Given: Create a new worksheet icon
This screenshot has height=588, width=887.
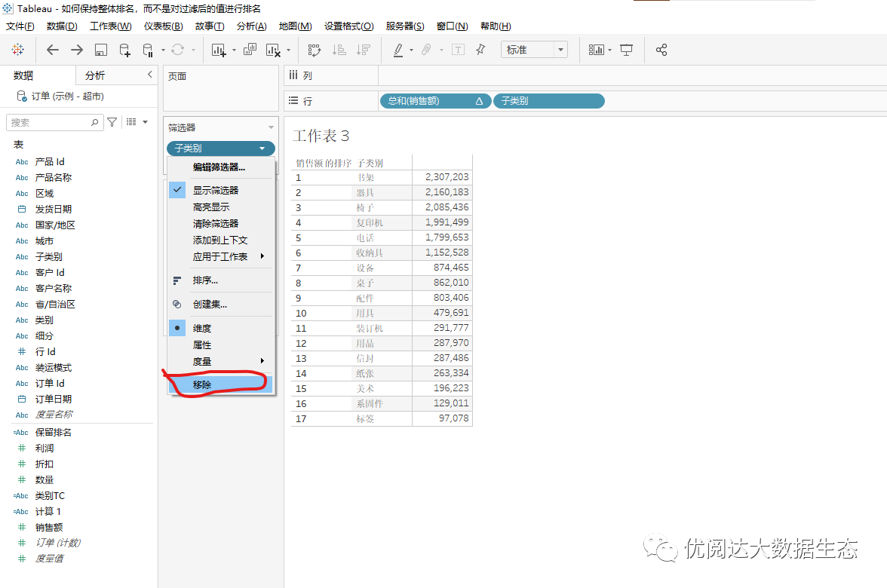Looking at the screenshot, I should tap(219, 50).
